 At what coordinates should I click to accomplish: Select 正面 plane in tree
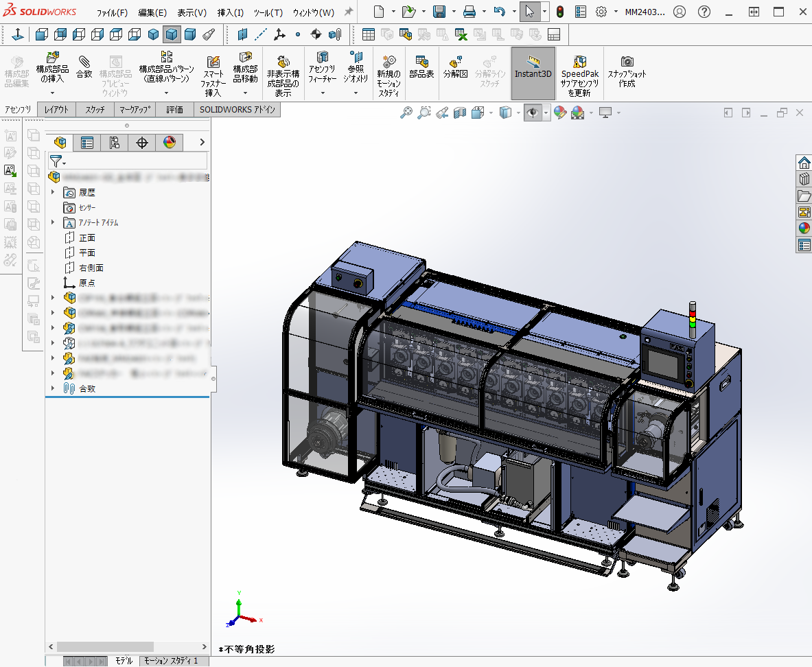(x=87, y=237)
